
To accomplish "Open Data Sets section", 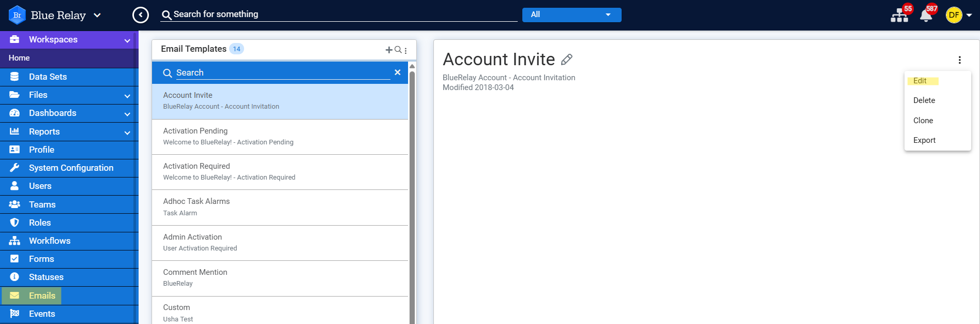I will point(48,77).
